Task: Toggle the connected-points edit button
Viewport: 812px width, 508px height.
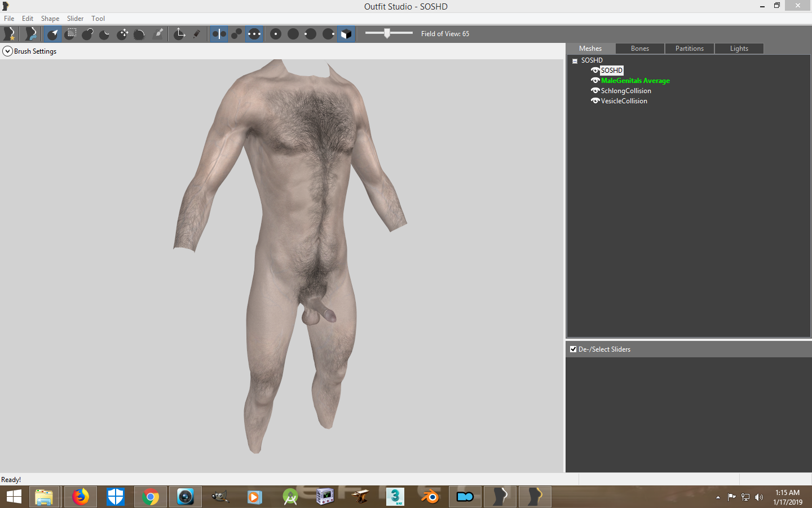Action: click(237, 34)
